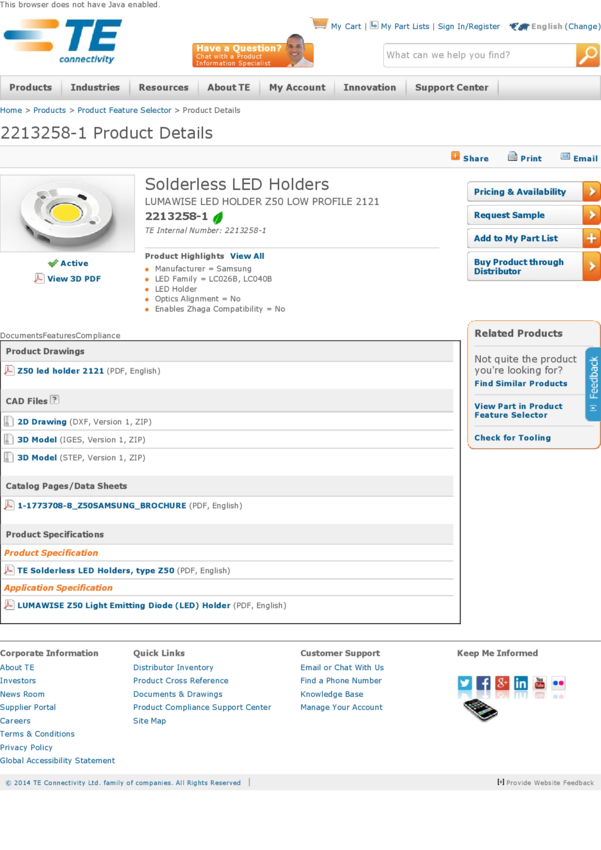Click Knowledge Base link

click(332, 694)
